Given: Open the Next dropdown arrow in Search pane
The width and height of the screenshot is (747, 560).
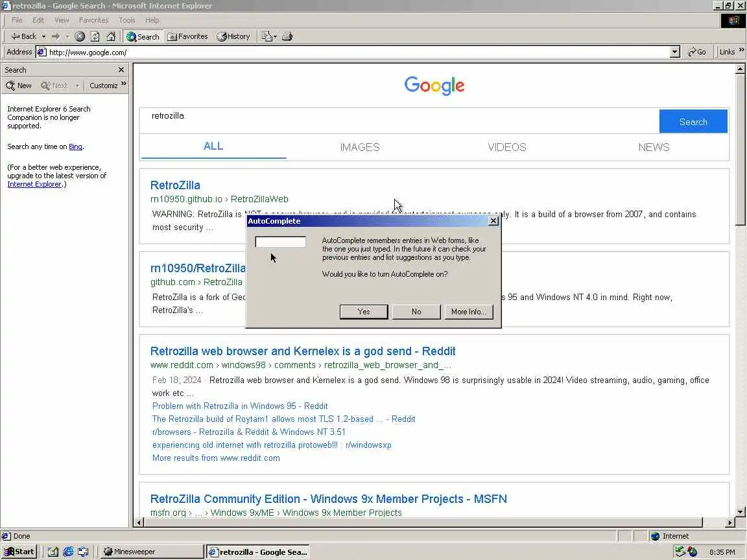Looking at the screenshot, I should click(x=77, y=86).
